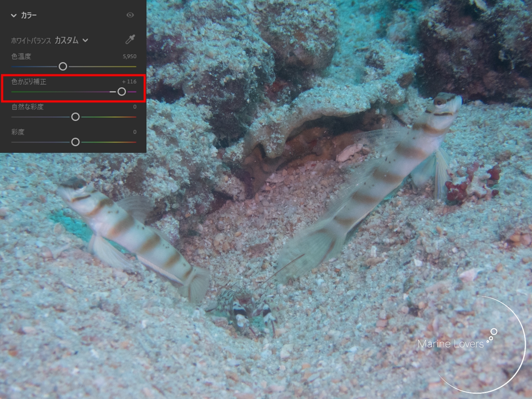Click the ホワイトバランス label
The image size is (532, 399).
coord(31,41)
